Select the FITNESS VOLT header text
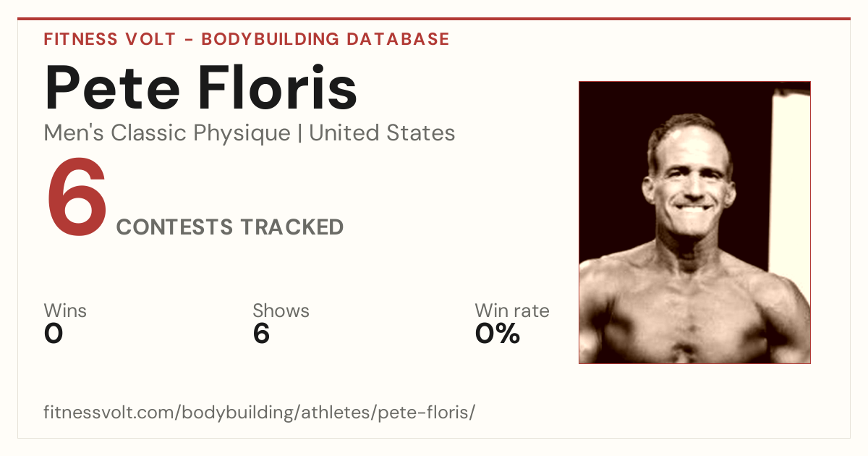The width and height of the screenshot is (868, 456). (x=110, y=39)
